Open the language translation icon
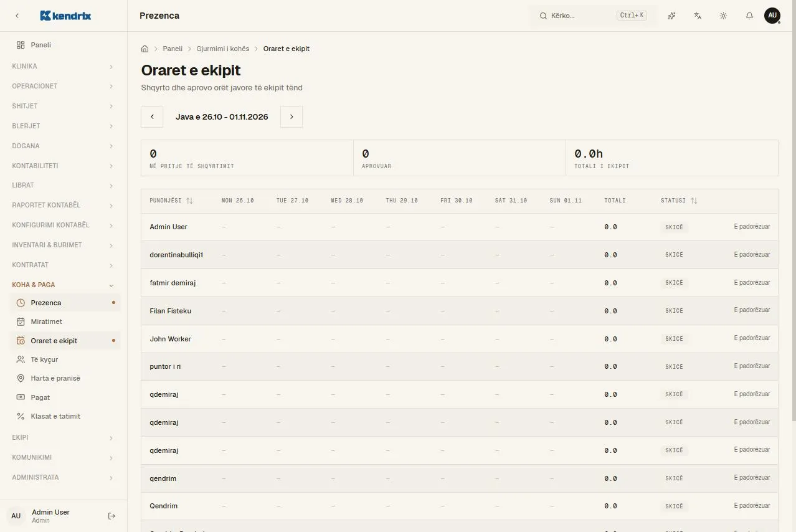Image resolution: width=796 pixels, height=532 pixels. (698, 16)
